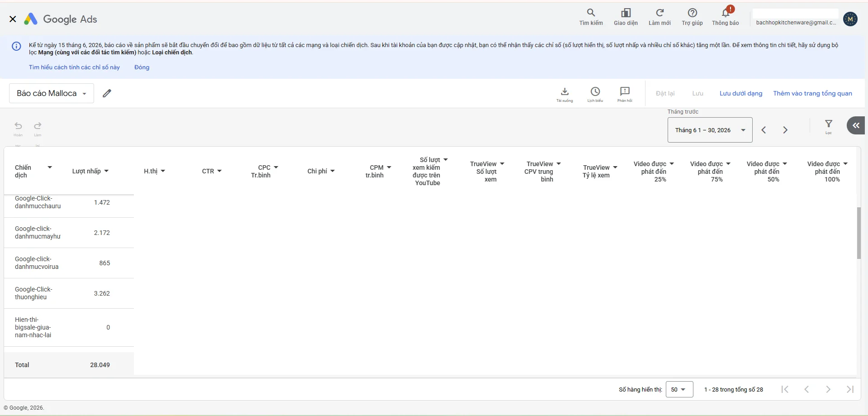Viewport: 868px width, 416px height.
Task: Click Tìm hiểu cách tính các chỉ số này link
Action: (74, 67)
